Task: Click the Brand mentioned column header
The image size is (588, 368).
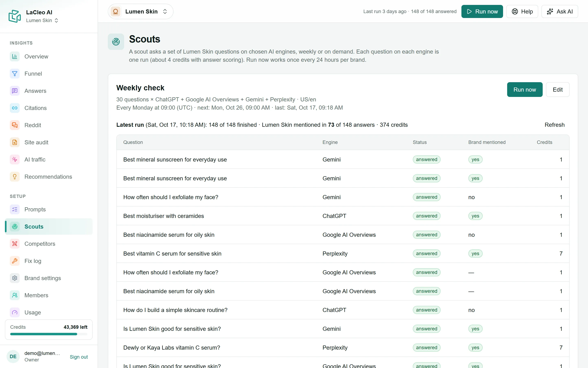Action: tap(487, 142)
